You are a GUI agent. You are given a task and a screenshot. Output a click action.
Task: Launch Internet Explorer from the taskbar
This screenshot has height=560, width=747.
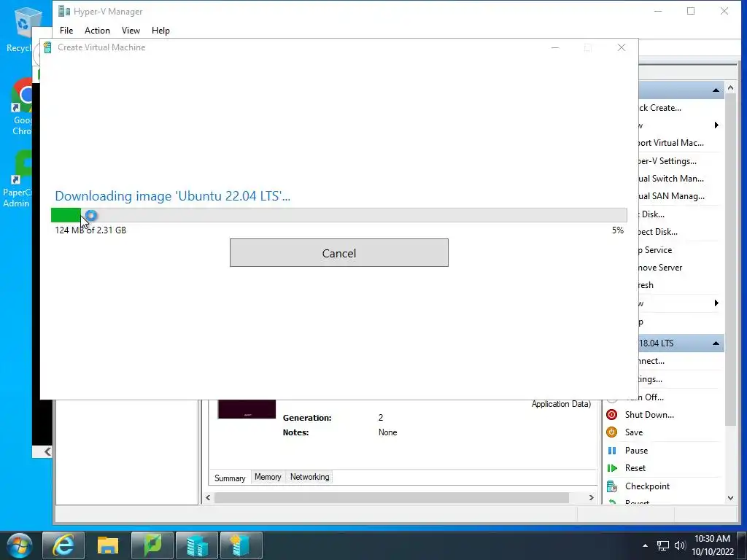tap(63, 545)
